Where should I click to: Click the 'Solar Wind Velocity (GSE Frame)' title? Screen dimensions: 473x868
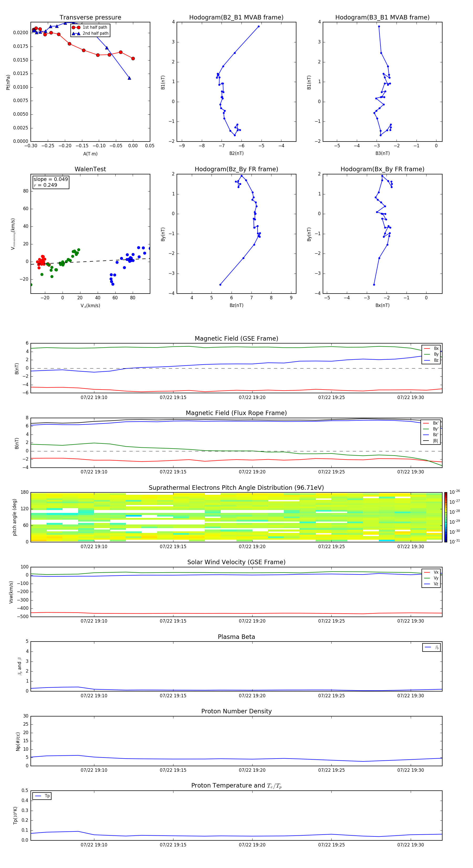tap(236, 562)
